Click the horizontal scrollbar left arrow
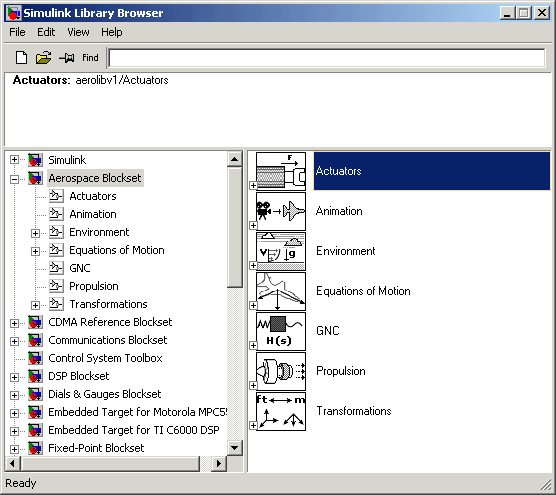The image size is (556, 495). 13,463
